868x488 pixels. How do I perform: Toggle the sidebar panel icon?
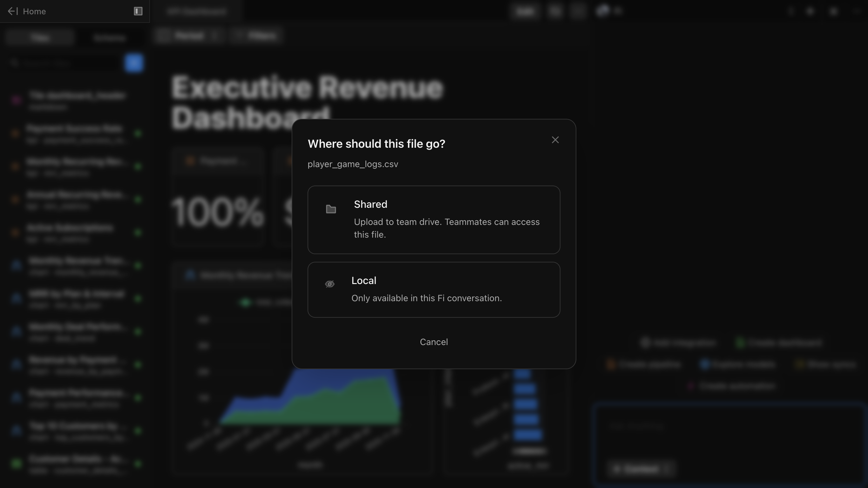pyautogui.click(x=138, y=11)
